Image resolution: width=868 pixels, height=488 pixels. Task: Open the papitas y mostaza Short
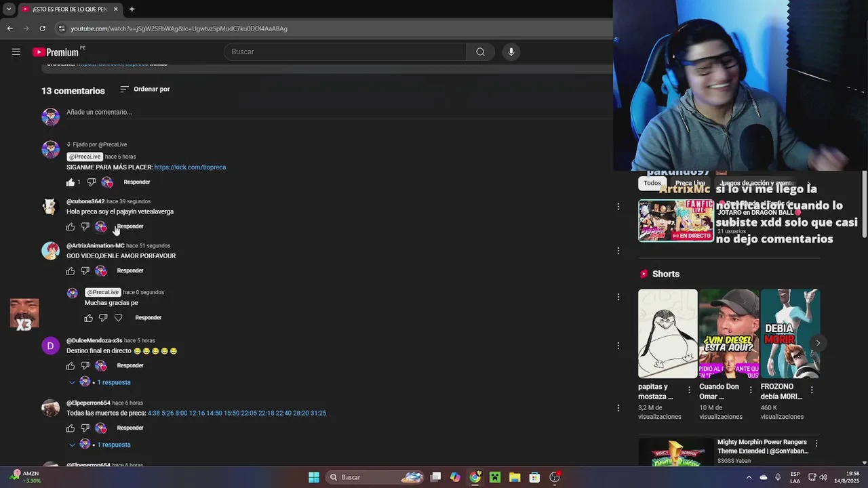667,333
